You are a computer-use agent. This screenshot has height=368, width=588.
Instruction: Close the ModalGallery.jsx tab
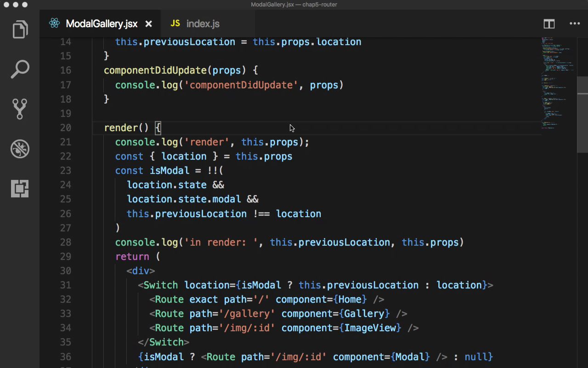(x=148, y=24)
